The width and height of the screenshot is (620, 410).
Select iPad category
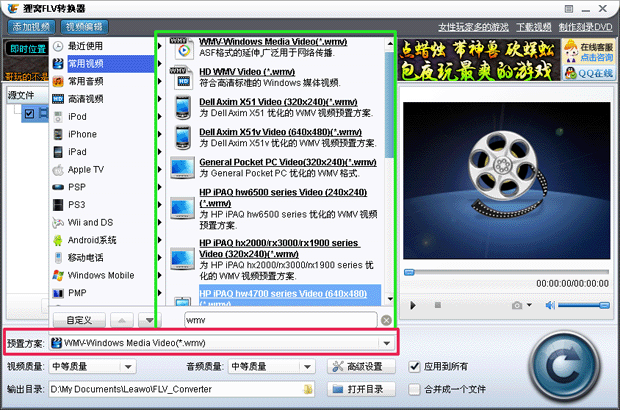pyautogui.click(x=103, y=152)
